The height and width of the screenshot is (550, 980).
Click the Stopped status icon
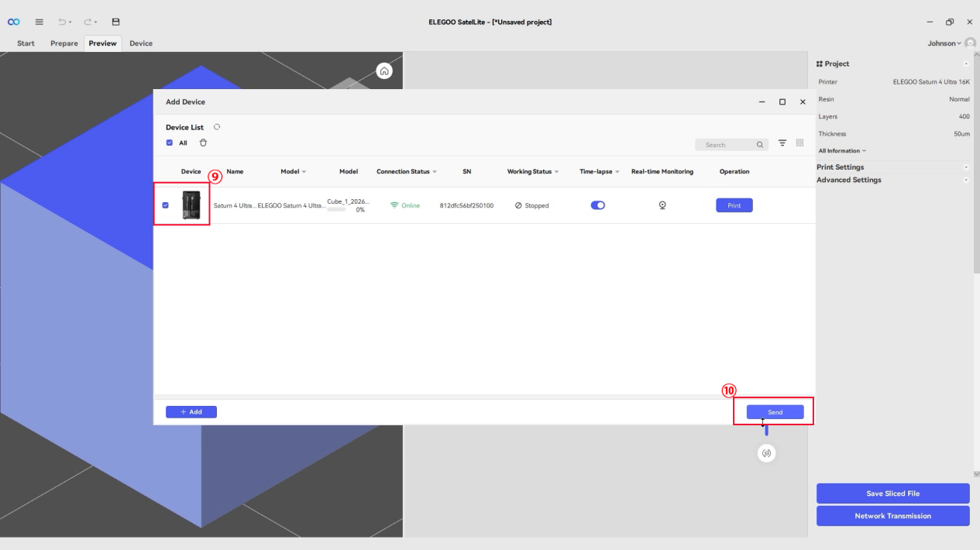pyautogui.click(x=518, y=205)
